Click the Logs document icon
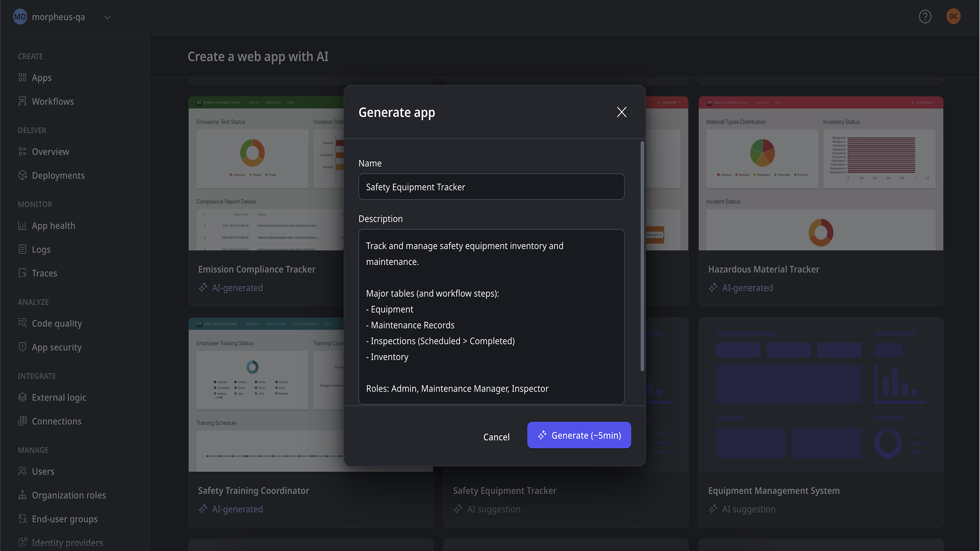This screenshot has height=551, width=980. click(x=22, y=249)
